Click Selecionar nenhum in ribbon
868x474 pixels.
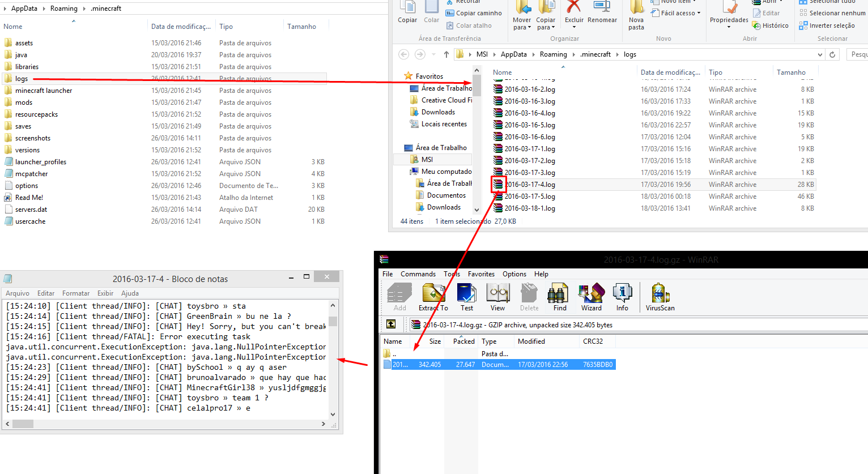tap(832, 13)
